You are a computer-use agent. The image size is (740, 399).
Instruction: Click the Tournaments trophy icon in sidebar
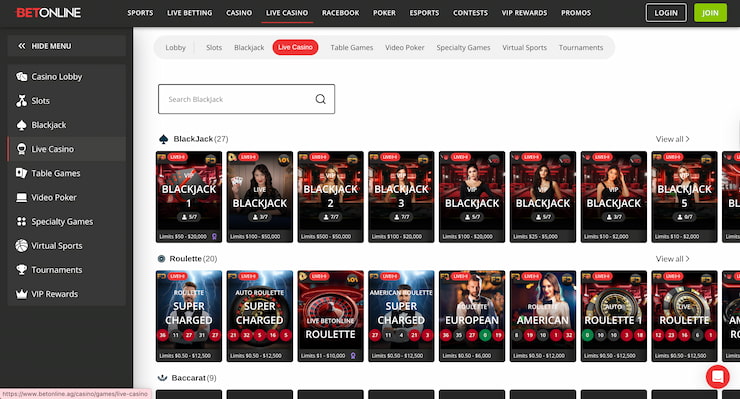[x=21, y=270]
